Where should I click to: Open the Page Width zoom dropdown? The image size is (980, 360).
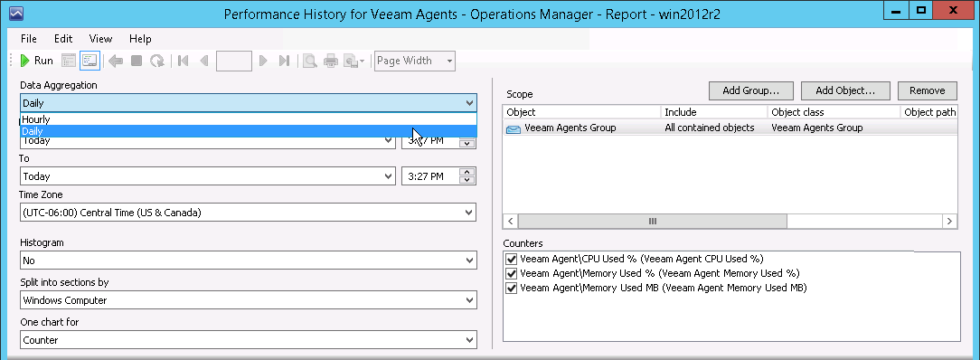(x=415, y=61)
